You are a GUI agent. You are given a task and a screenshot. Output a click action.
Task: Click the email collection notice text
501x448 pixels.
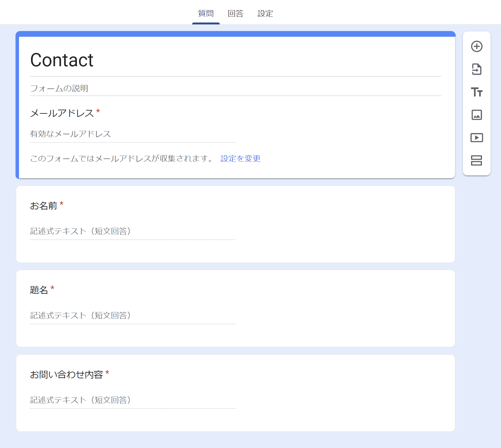[x=122, y=158]
